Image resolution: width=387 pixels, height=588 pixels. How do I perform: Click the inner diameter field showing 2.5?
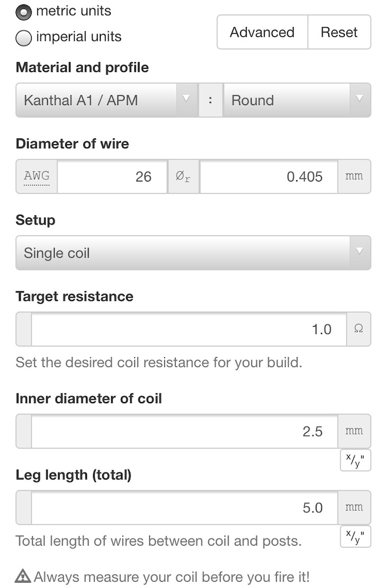coord(184,431)
